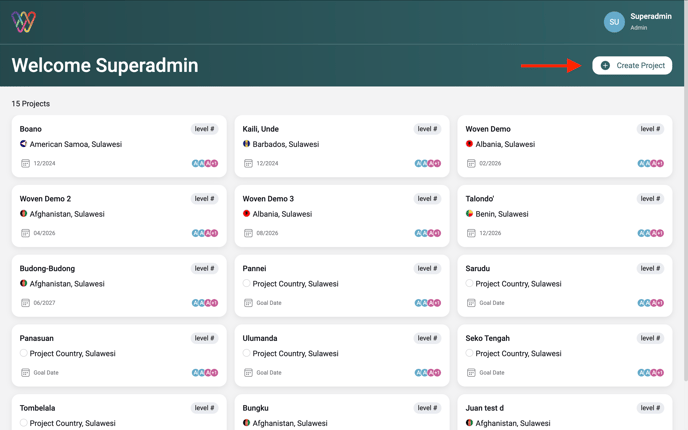Viewport: 688px width, 430px height.
Task: Click the calendar icon on Woven Demo 2
Action: click(x=25, y=233)
